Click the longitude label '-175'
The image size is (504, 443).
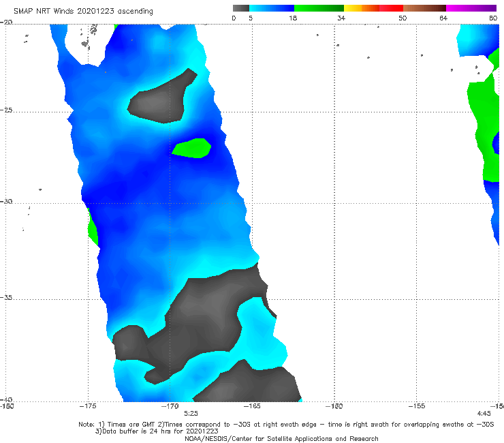click(88, 406)
